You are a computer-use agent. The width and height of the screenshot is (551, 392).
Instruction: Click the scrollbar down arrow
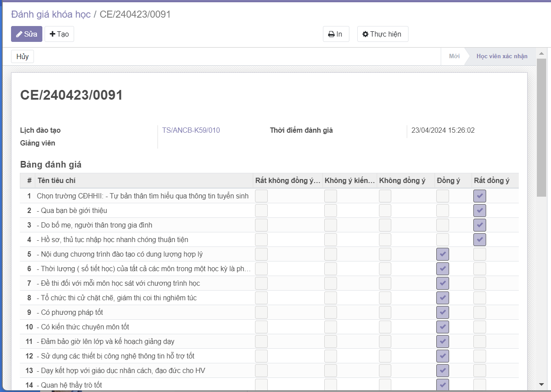point(541,384)
